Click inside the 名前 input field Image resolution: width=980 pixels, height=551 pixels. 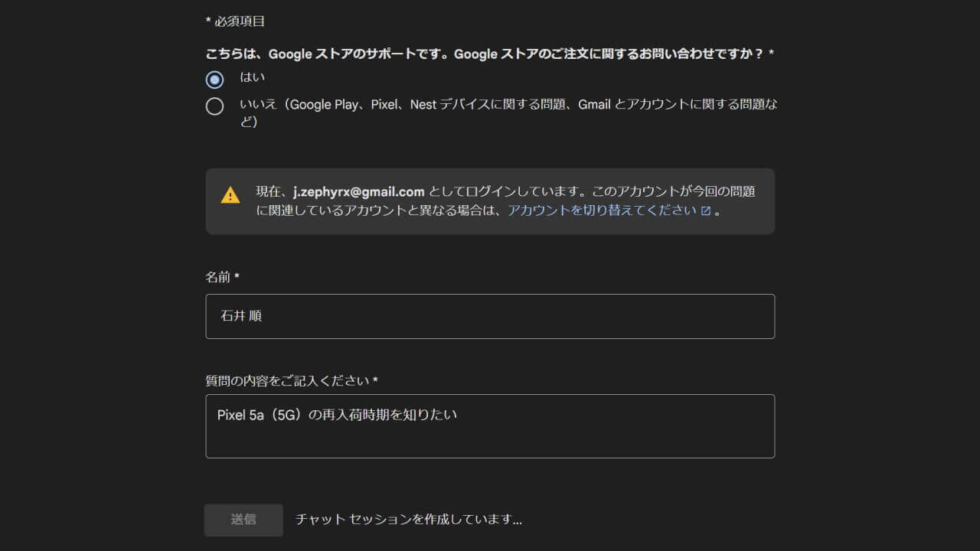490,316
